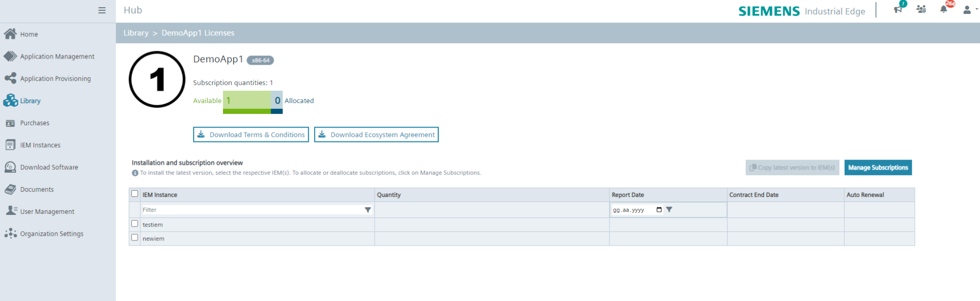
Task: Click the IEM Instance filter text field
Action: 251,210
